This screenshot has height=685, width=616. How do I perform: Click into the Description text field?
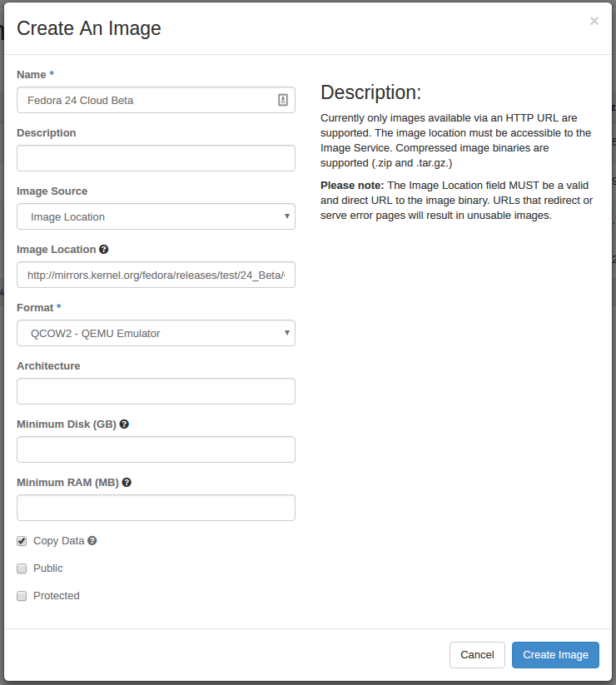pos(156,158)
